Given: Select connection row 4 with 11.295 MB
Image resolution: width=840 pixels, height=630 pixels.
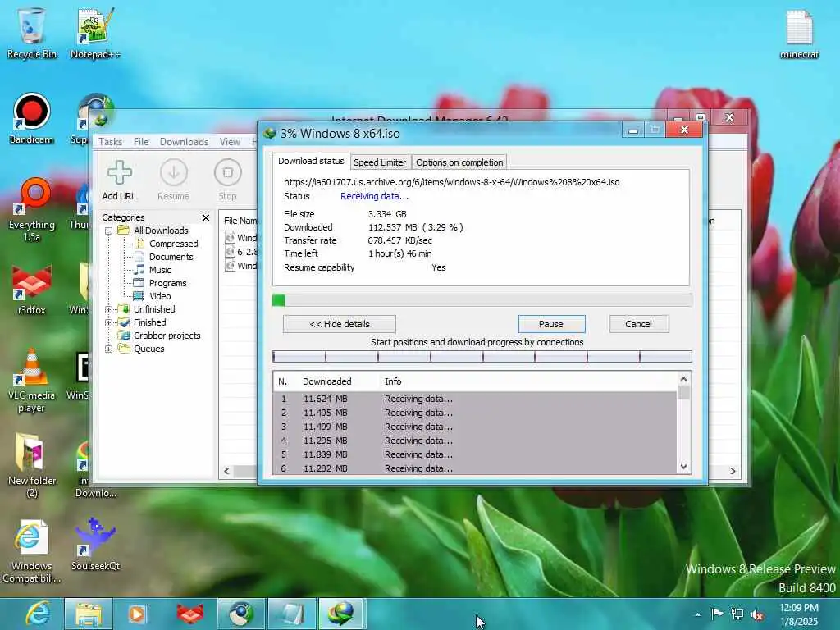Looking at the screenshot, I should pos(476,441).
